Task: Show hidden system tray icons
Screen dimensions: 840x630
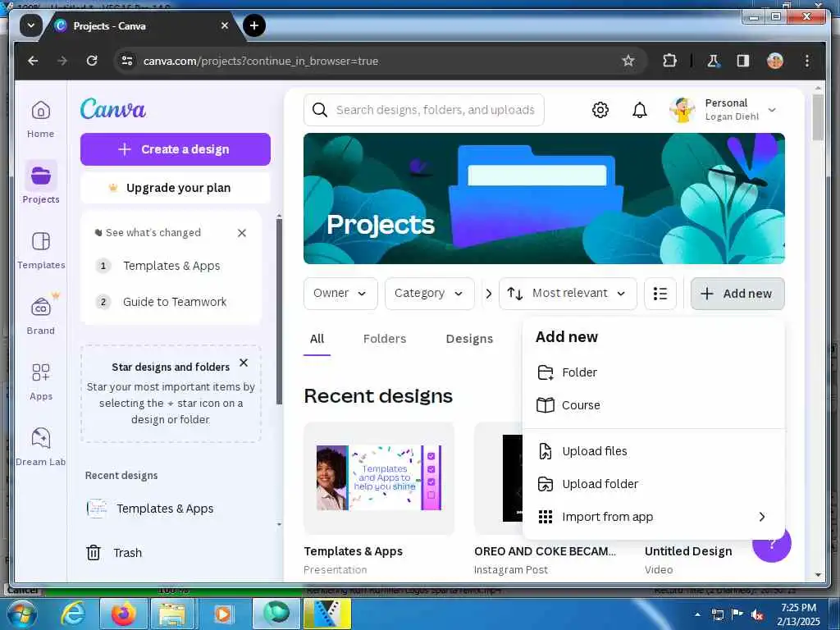Action: coord(697,614)
